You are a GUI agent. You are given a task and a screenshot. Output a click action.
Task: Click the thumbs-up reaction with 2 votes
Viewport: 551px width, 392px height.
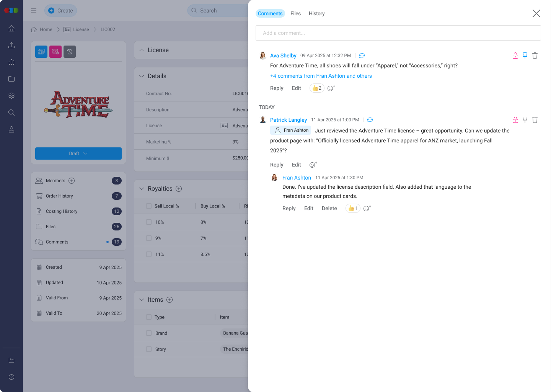click(x=317, y=88)
